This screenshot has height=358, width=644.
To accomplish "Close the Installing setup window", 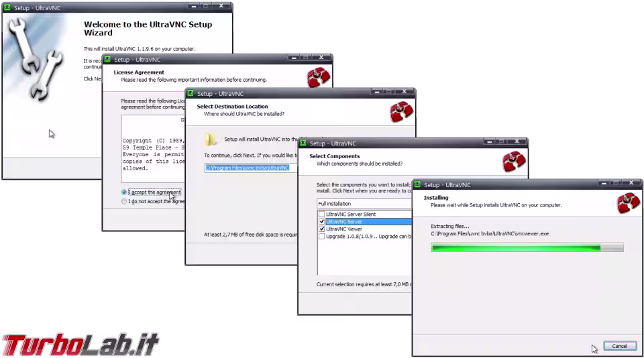I will click(x=631, y=183).
